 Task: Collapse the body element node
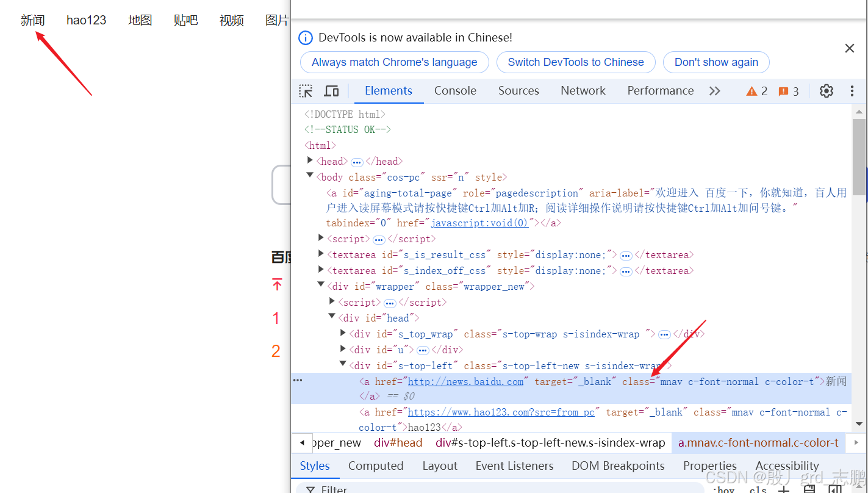(310, 176)
